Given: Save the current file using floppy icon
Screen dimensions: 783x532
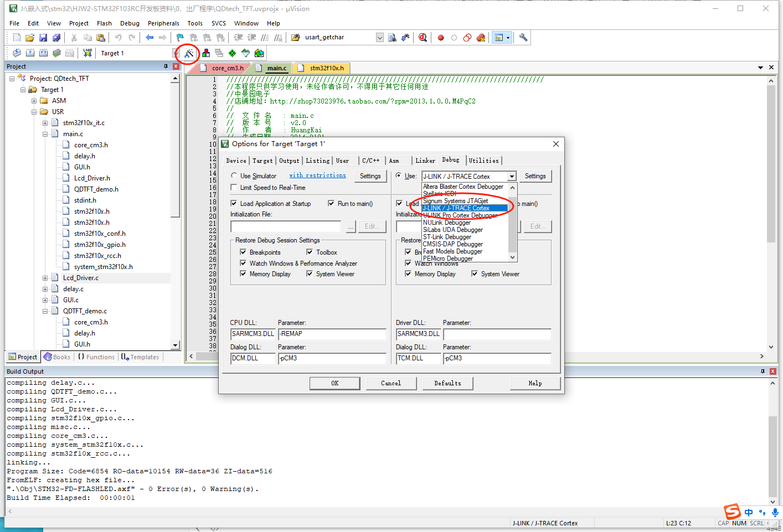Looking at the screenshot, I should [43, 38].
